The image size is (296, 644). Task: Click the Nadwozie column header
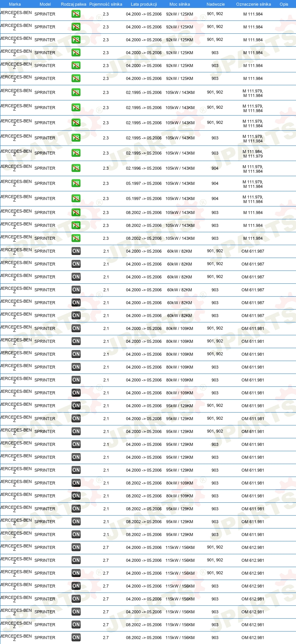click(x=216, y=4)
